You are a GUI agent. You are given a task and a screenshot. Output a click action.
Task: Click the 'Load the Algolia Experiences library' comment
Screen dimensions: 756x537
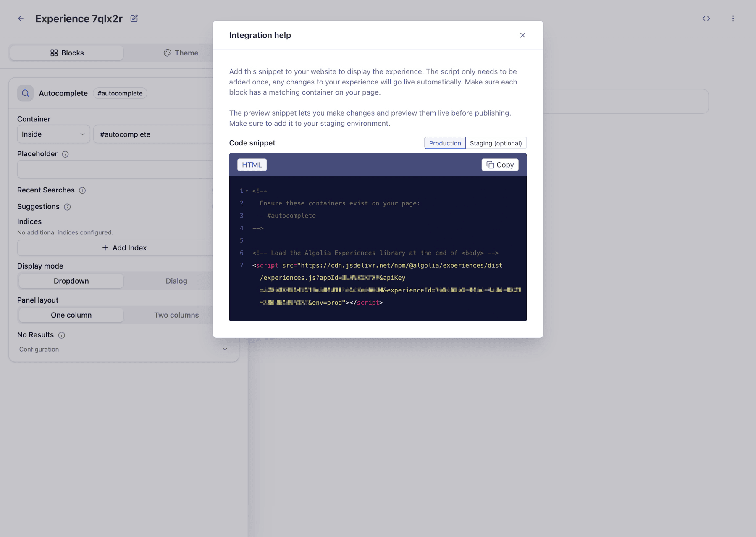tap(375, 253)
